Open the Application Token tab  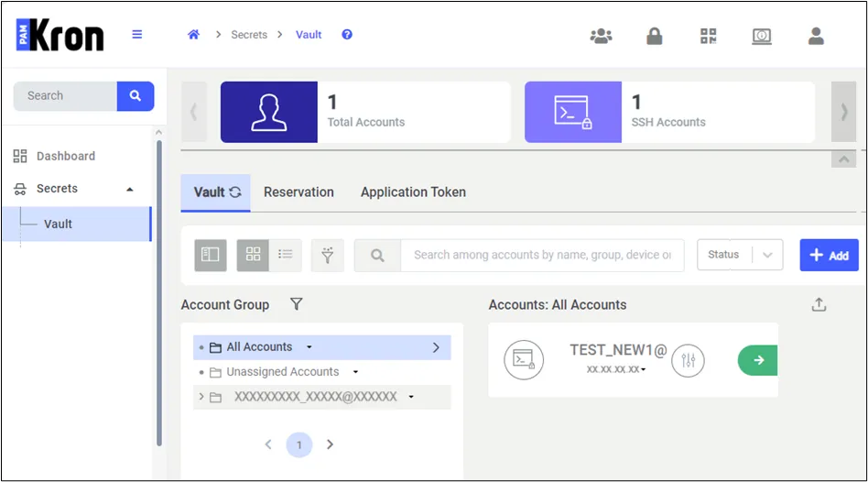[x=414, y=192]
